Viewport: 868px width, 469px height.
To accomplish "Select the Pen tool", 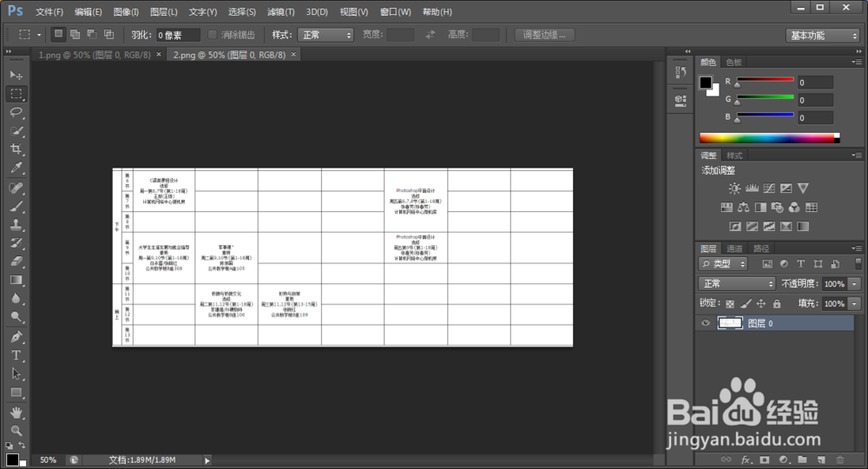I will click(x=16, y=337).
